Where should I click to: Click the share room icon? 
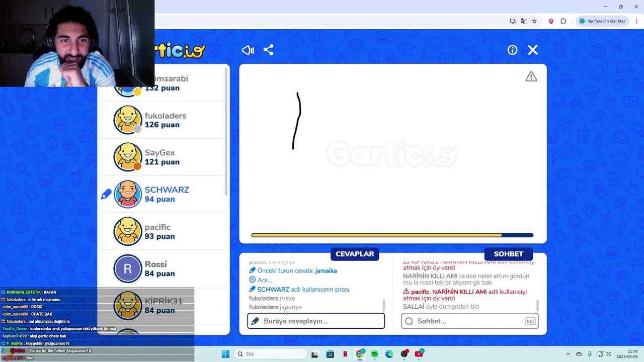point(269,50)
